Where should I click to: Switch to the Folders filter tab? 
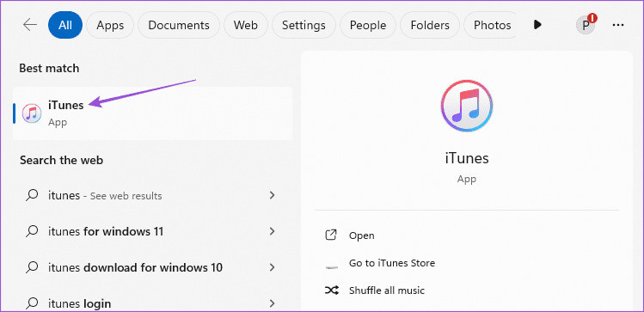click(x=430, y=25)
